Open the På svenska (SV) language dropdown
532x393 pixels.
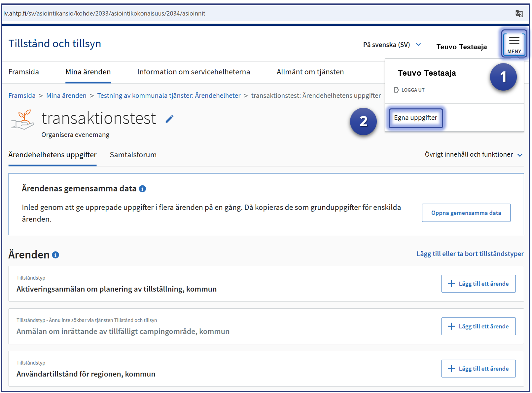point(392,45)
